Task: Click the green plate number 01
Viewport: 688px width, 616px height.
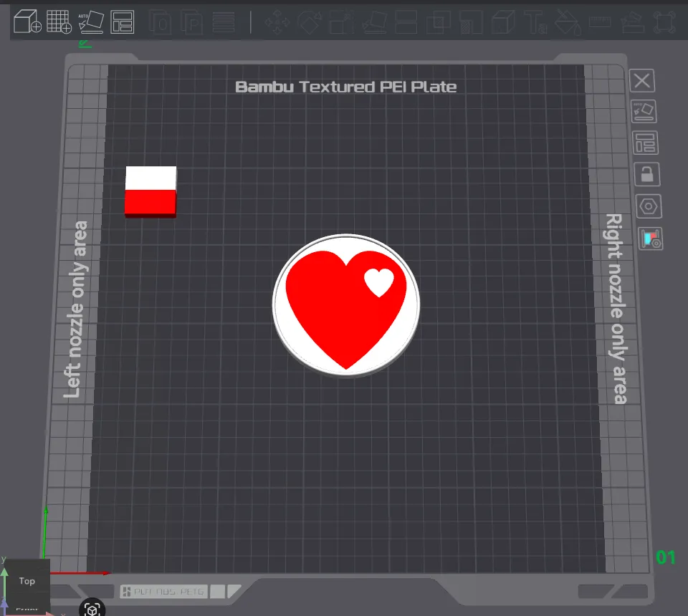Action: (x=666, y=557)
